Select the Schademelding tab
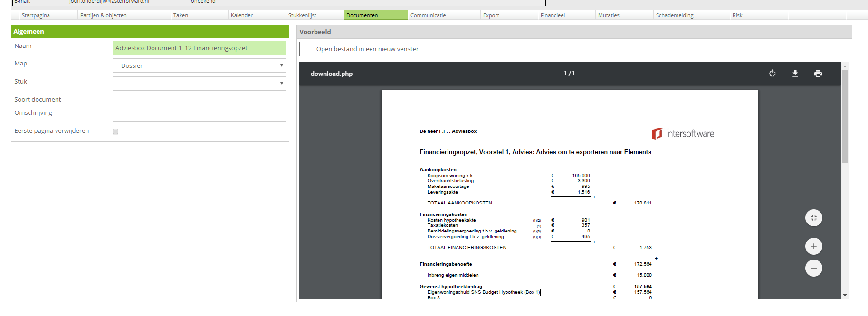The image size is (868, 316). pos(691,15)
